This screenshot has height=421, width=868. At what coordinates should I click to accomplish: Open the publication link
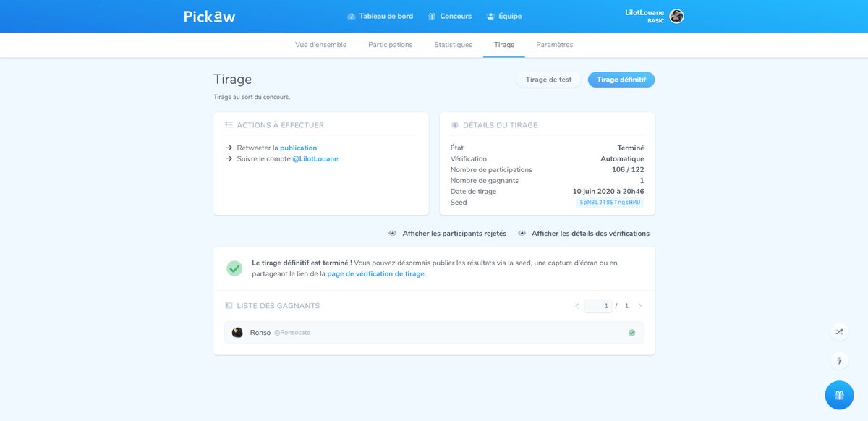299,148
